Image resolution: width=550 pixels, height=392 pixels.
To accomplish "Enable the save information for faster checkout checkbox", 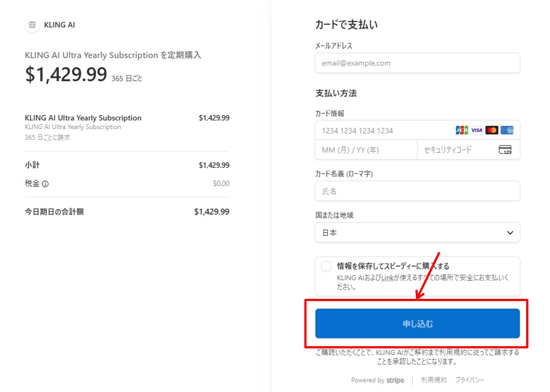I will pos(326,266).
